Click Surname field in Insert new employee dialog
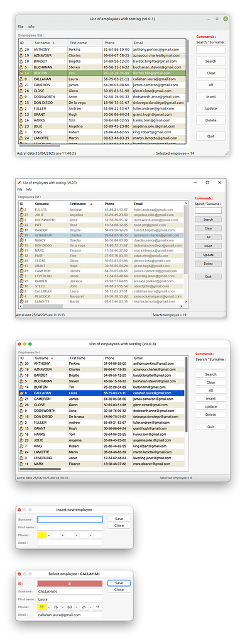Image resolution: width=240 pixels, height=644 pixels. click(70, 519)
